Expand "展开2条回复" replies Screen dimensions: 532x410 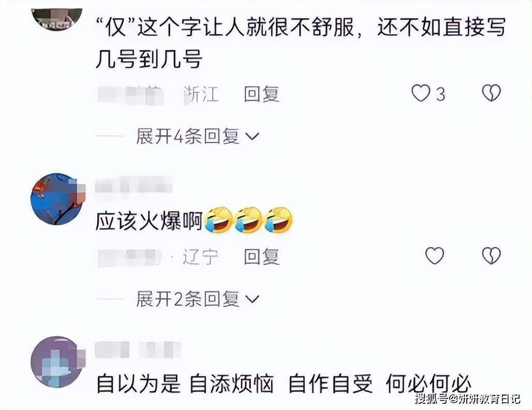click(198, 299)
